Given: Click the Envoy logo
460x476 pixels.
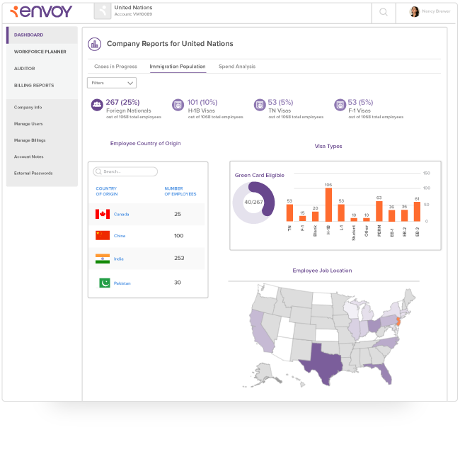Looking at the screenshot, I should pyautogui.click(x=41, y=11).
